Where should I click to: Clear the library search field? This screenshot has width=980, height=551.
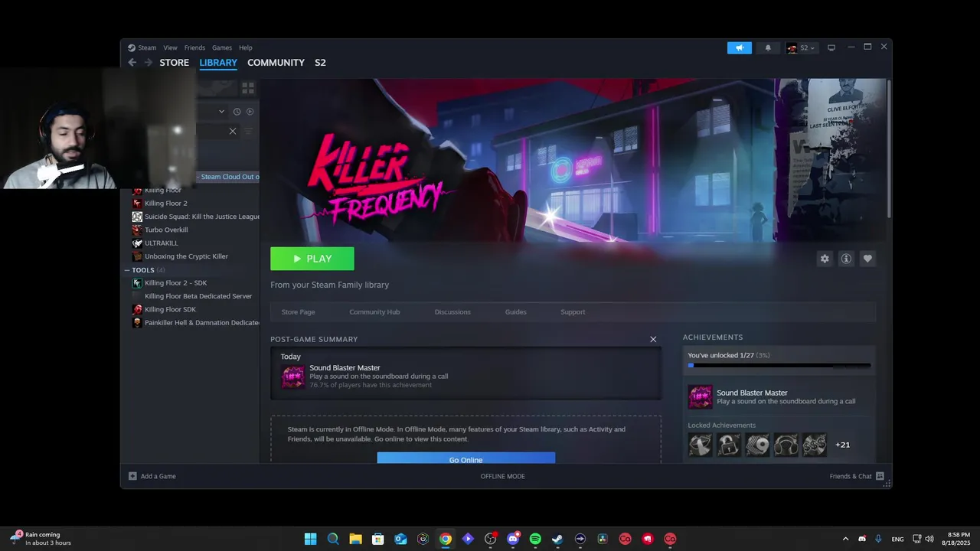[233, 131]
